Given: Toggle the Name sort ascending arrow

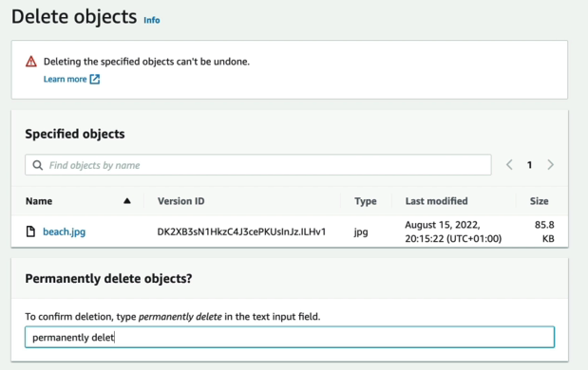Looking at the screenshot, I should pyautogui.click(x=127, y=201).
